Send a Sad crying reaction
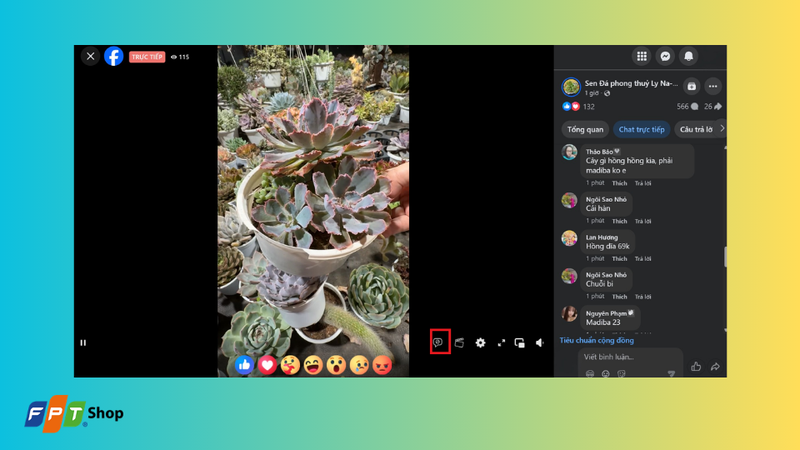Image resolution: width=800 pixels, height=450 pixels. pos(359,365)
